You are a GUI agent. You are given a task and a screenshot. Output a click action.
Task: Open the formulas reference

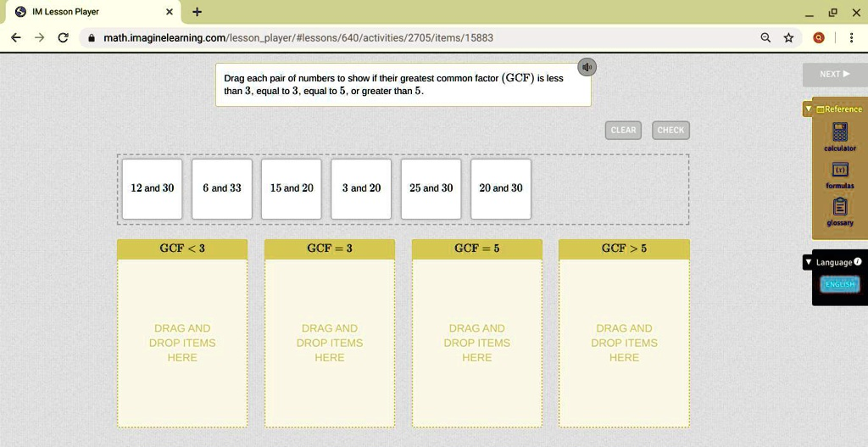[839, 172]
